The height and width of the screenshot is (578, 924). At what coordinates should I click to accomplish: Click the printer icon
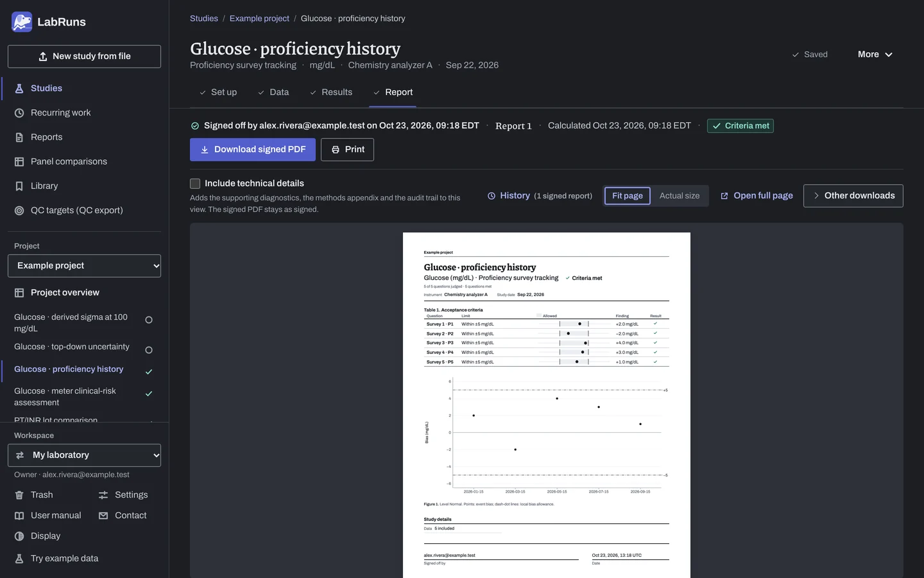[336, 150]
